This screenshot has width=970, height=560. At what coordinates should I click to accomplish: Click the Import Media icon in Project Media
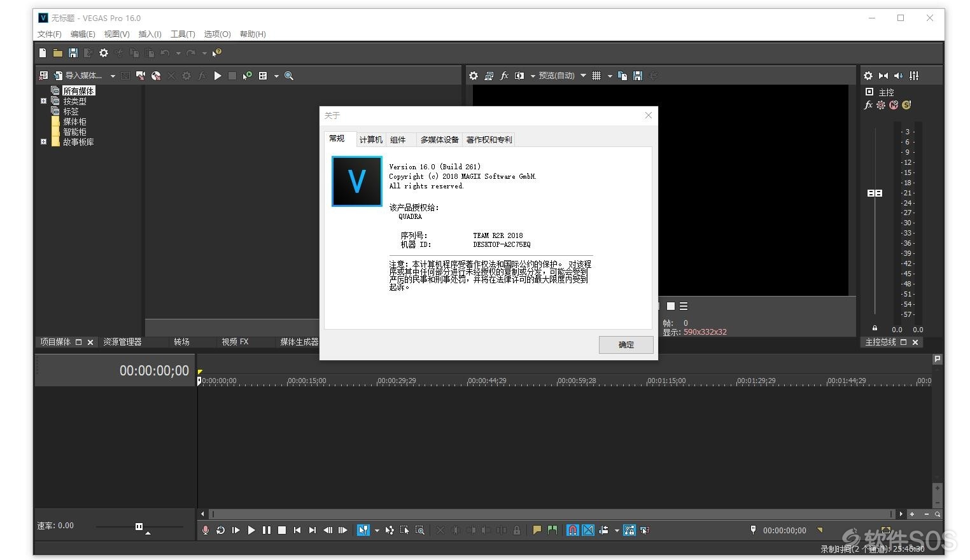pyautogui.click(x=58, y=76)
